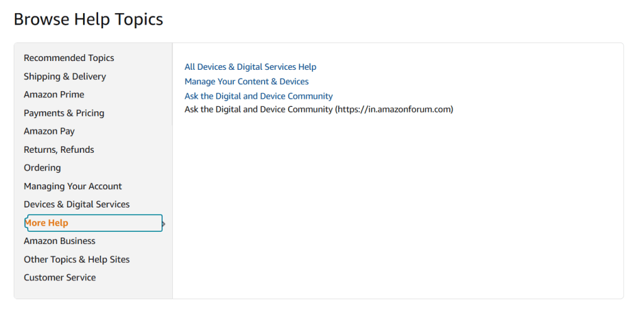Screen dimensions: 644x325
Task: Open the Recommended Topics category
Action: coord(69,58)
